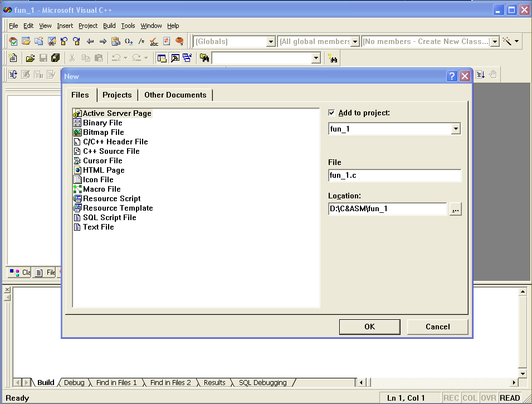Click the dialog's question mark help button
The height and width of the screenshot is (404, 532).
pyautogui.click(x=452, y=76)
